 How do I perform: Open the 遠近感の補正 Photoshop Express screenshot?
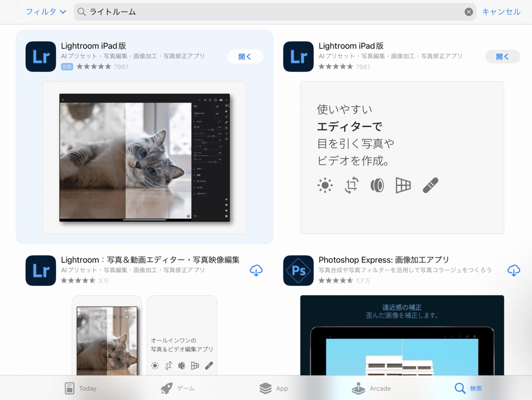[402, 336]
